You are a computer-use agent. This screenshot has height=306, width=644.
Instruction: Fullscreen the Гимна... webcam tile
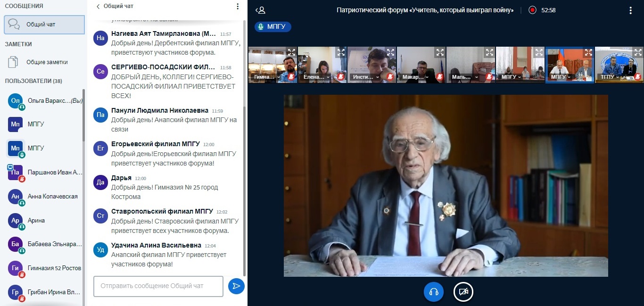pos(291,52)
